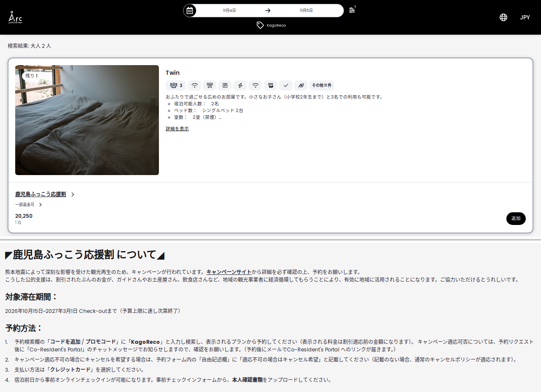Click the leaf eco amenity icon
Screen dimensions: 541x392
(301, 85)
